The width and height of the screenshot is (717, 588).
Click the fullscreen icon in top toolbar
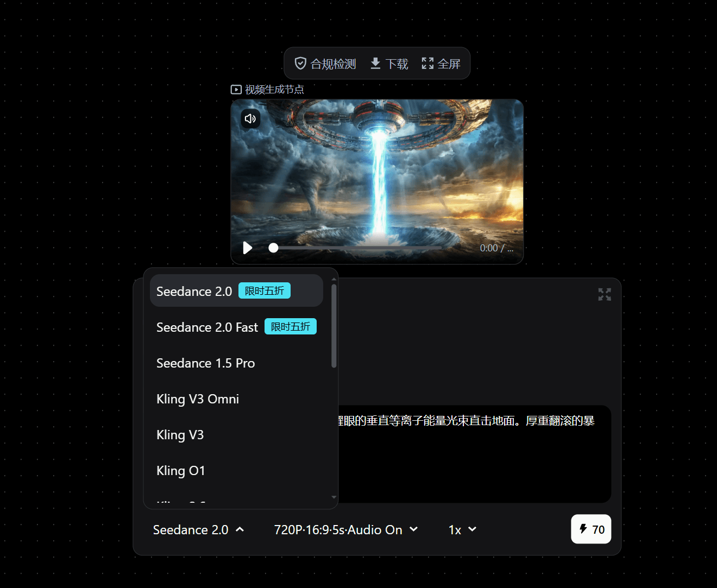427,64
